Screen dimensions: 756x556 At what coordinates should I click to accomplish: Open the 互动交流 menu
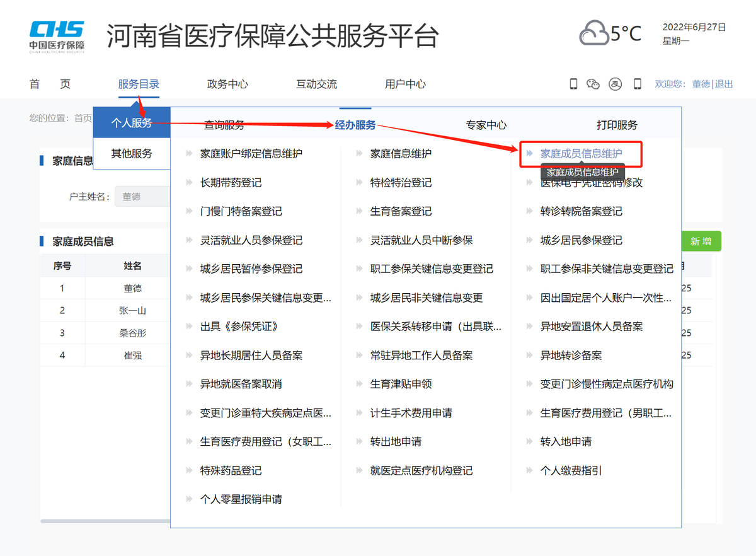[x=316, y=83]
